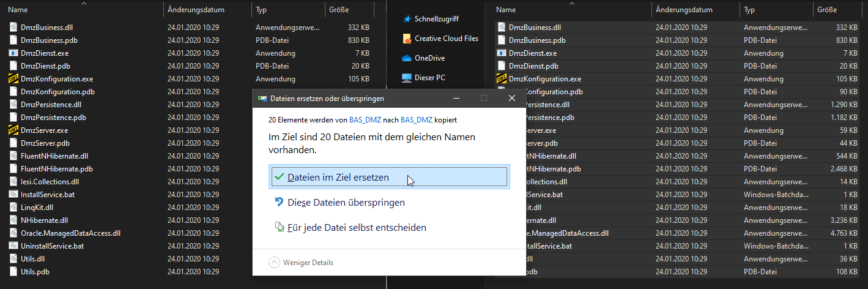Sort right window by Name column
The image size is (868, 289).
(572, 10)
